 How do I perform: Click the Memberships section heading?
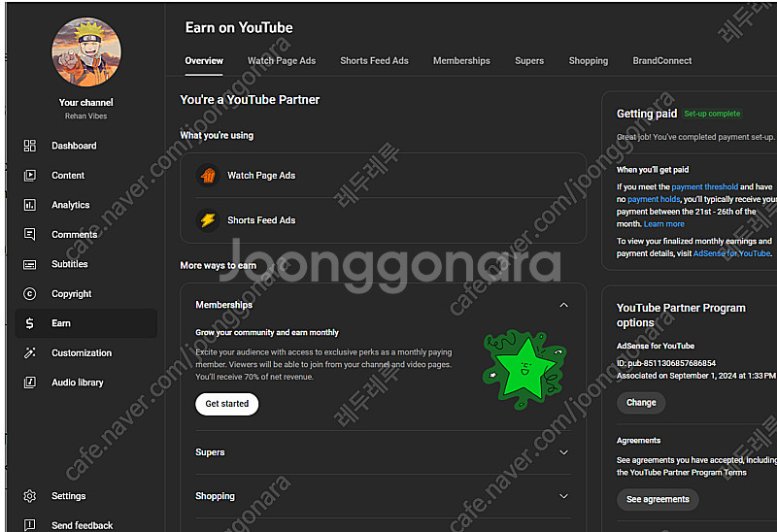tap(223, 305)
